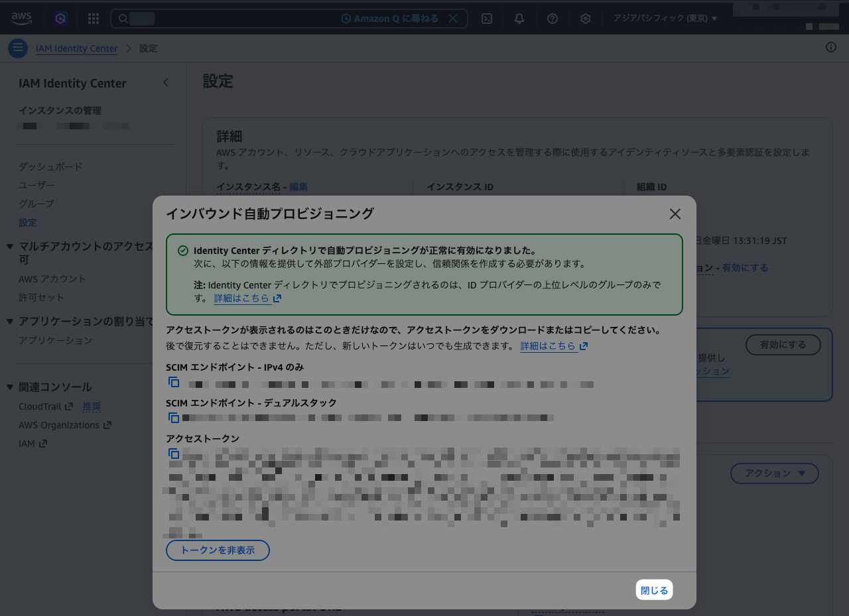Open グループ in the sidebar
Screen dimensions: 849x616
coord(36,204)
